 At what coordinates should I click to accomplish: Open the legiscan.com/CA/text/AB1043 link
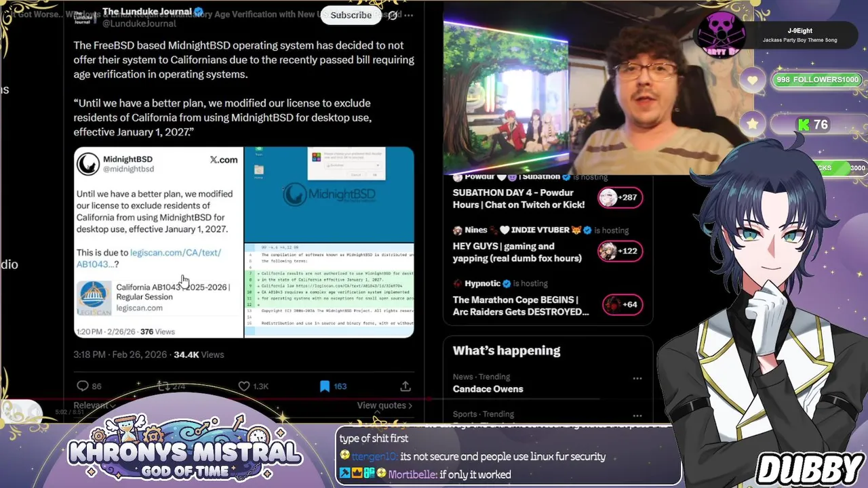tap(149, 258)
